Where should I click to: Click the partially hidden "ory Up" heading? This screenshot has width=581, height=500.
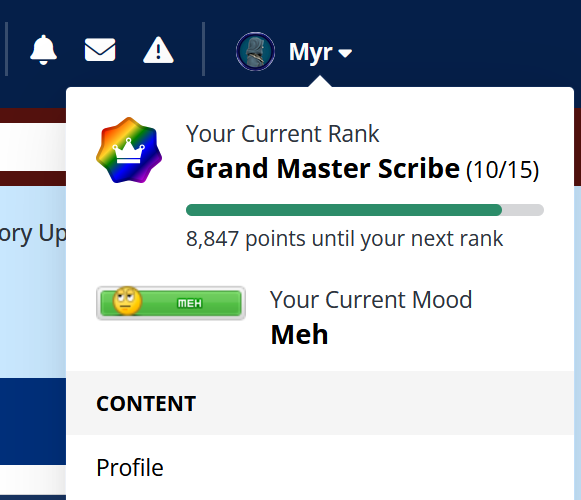coord(33,235)
